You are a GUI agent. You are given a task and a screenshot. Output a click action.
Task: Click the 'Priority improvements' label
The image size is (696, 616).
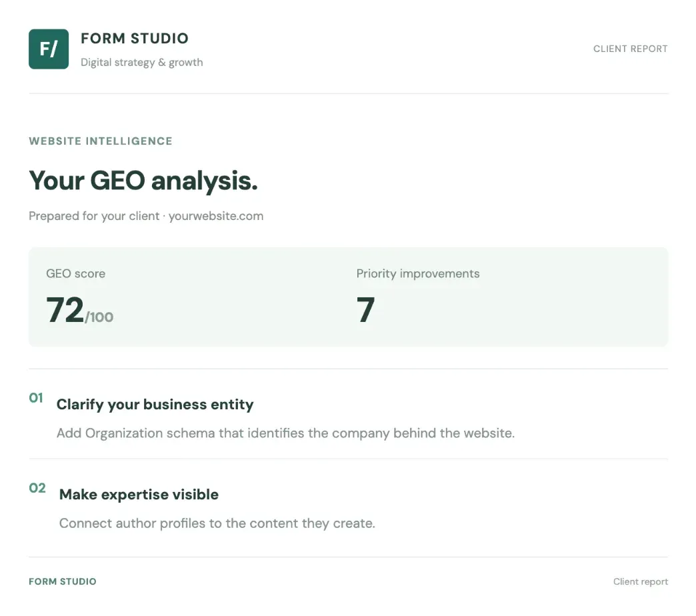[x=418, y=273]
